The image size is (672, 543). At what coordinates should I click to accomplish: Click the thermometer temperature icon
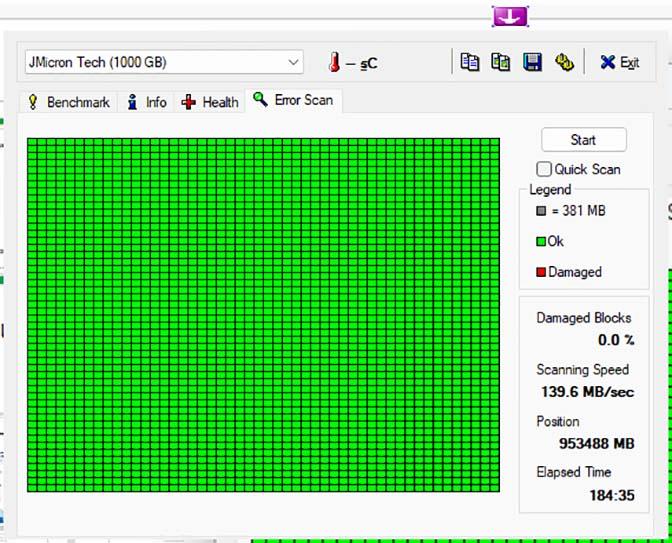click(x=335, y=63)
